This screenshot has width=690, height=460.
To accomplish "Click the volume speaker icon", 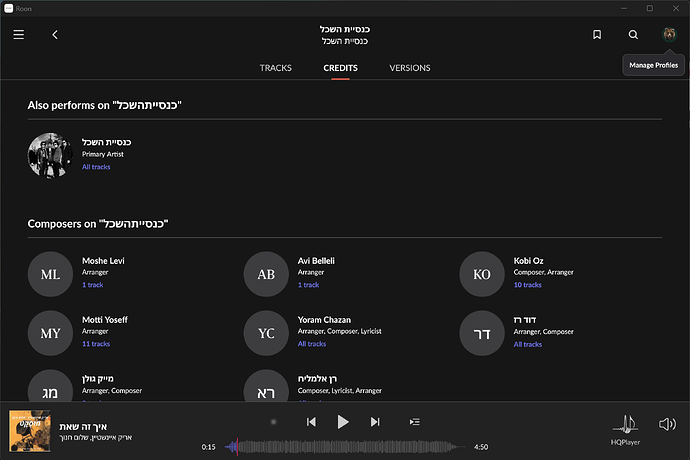I will [667, 424].
